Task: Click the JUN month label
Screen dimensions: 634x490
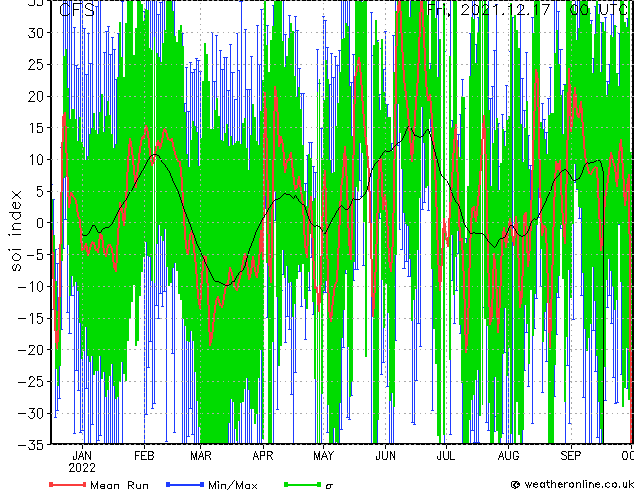Action: 385,456
